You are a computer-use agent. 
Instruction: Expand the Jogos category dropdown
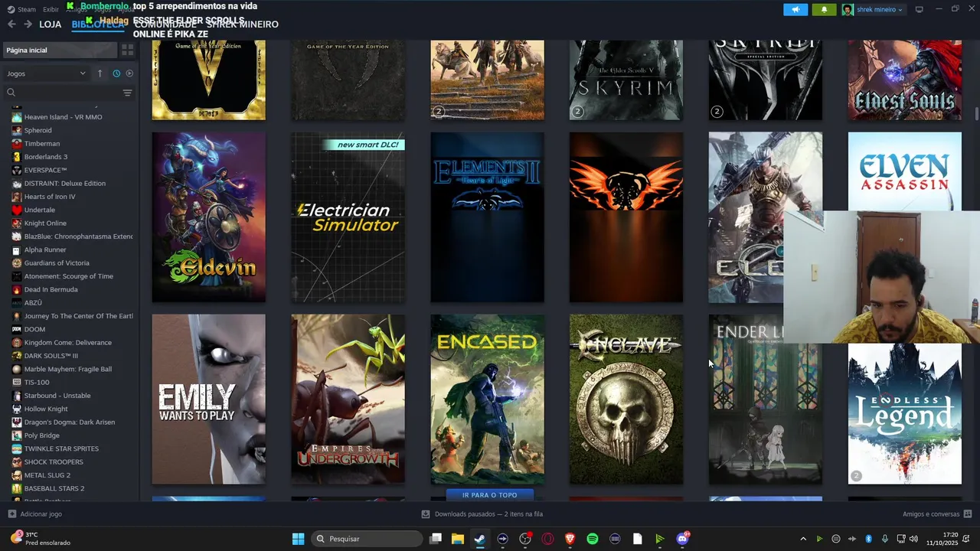click(x=46, y=73)
